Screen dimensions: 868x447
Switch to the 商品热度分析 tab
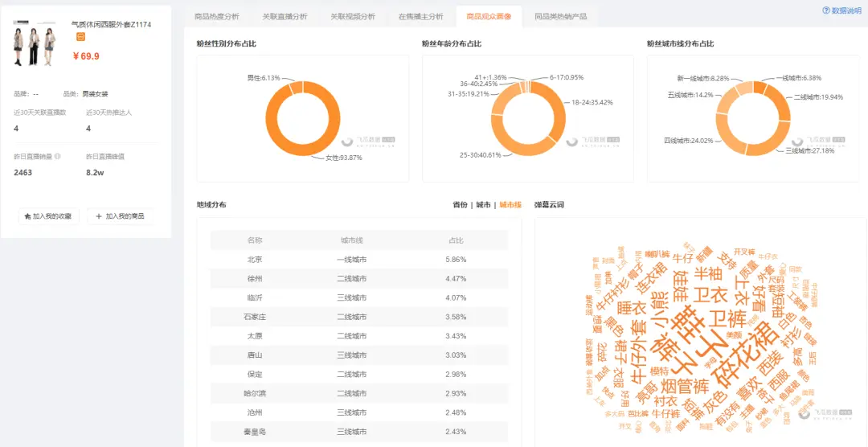217,17
